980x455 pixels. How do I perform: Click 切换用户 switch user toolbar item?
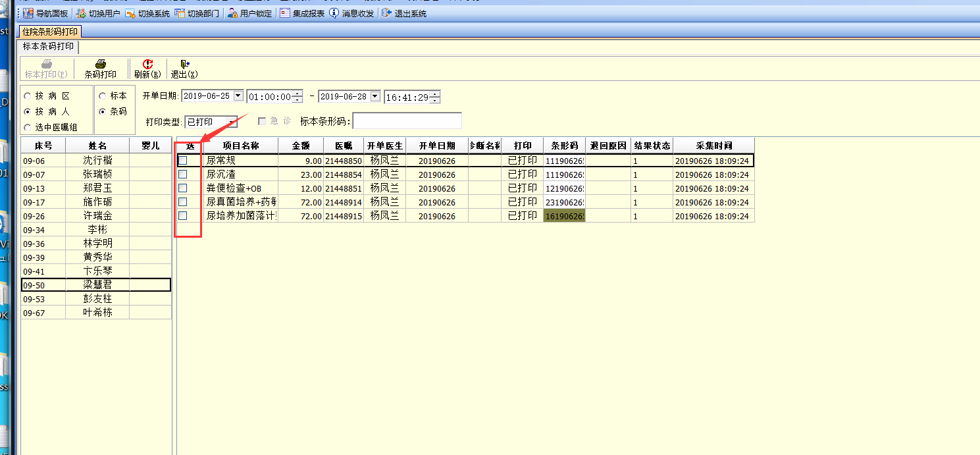pyautogui.click(x=98, y=13)
